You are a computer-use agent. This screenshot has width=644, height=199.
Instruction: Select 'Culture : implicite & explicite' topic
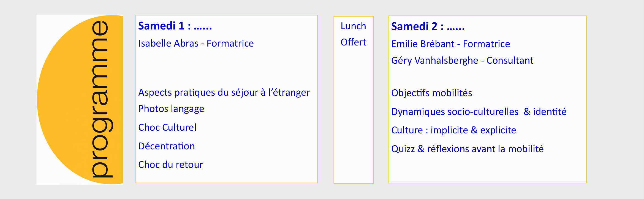tap(454, 130)
